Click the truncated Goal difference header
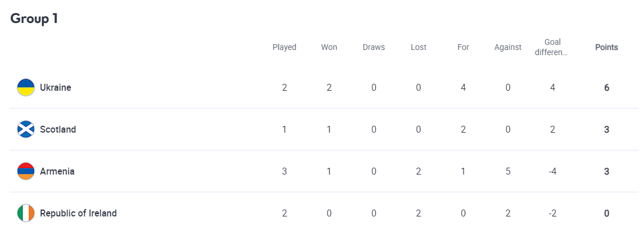Image resolution: width=644 pixels, height=240 pixels. [552, 47]
